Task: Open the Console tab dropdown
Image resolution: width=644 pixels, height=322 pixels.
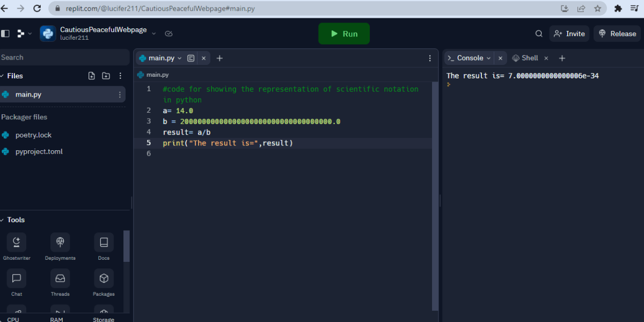Action: tap(488, 57)
